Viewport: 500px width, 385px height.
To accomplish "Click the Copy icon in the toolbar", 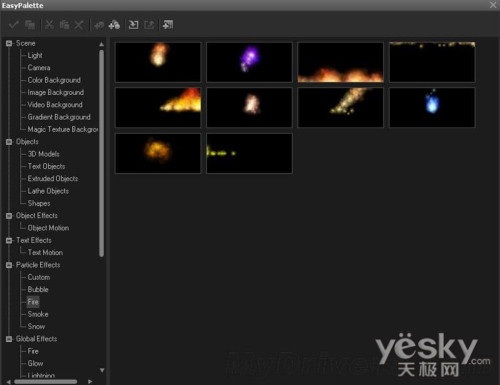I will [x=30, y=25].
